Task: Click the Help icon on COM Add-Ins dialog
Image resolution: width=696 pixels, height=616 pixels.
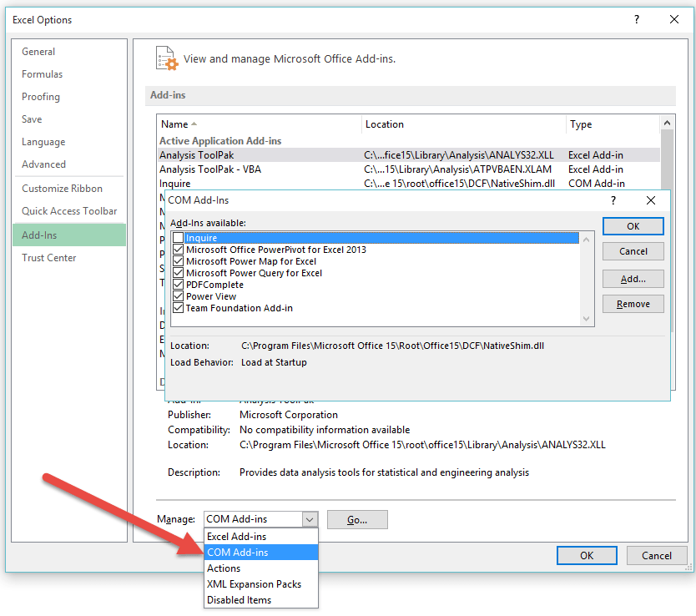Action: 613,200
